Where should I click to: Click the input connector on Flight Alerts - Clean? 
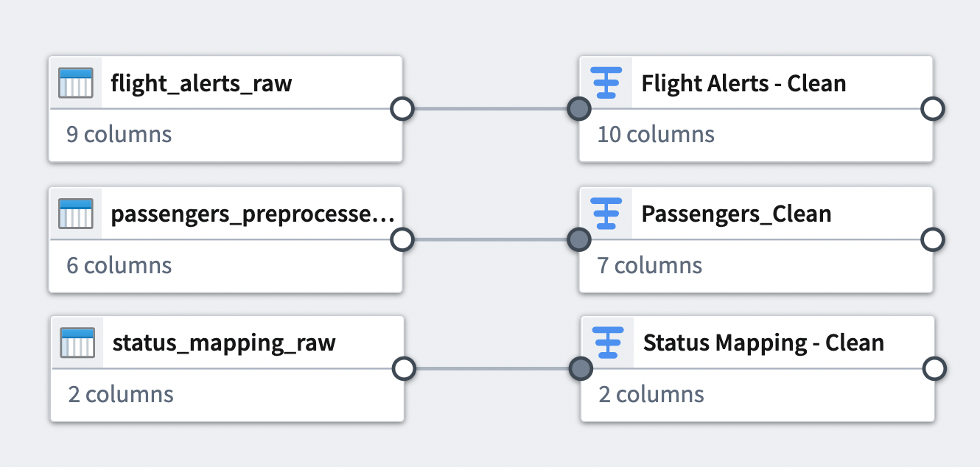pos(579,108)
